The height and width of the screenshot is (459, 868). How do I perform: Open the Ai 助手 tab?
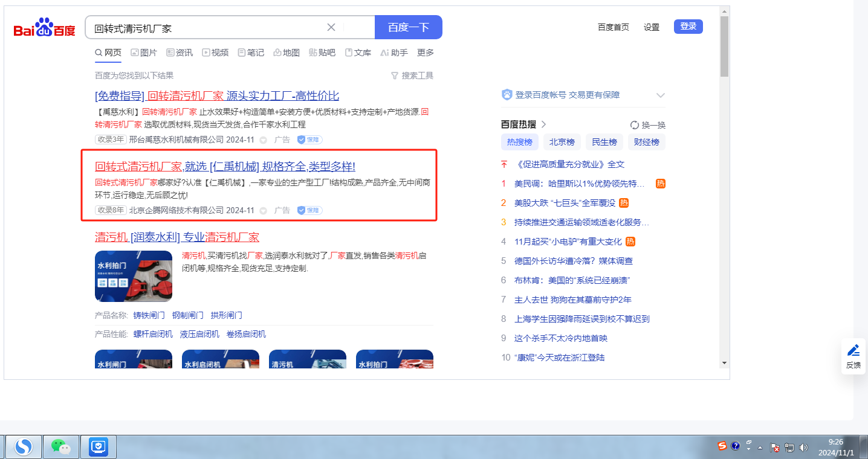click(394, 53)
